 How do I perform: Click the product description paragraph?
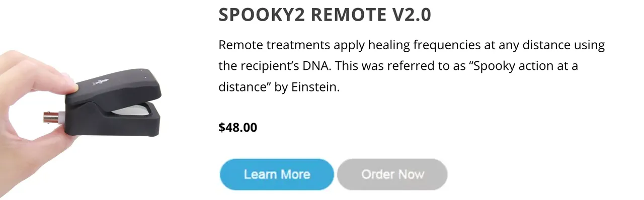pos(412,66)
